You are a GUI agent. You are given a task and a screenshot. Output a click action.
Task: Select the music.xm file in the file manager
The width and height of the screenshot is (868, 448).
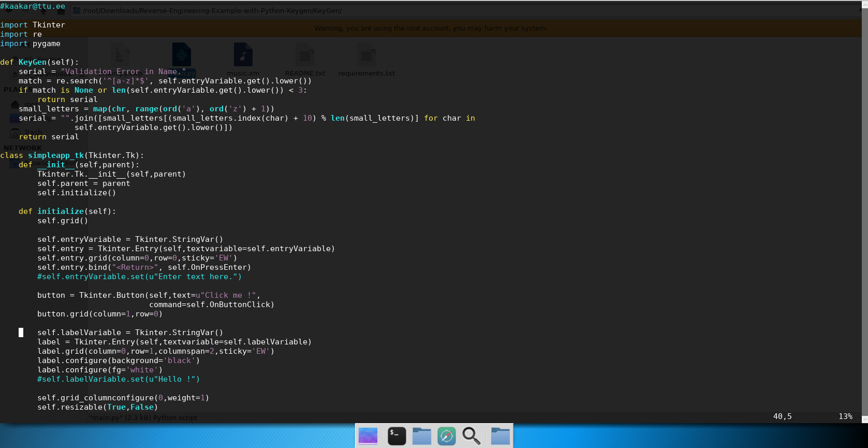(x=243, y=60)
